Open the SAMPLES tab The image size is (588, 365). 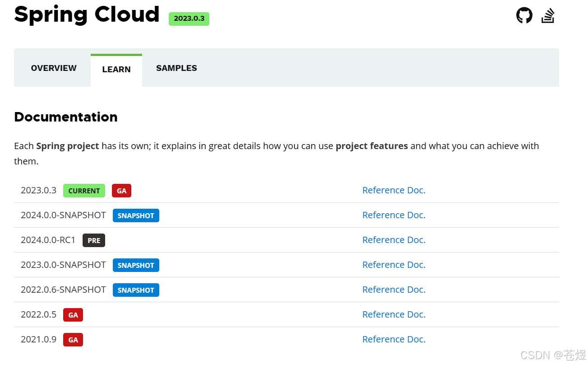click(176, 68)
